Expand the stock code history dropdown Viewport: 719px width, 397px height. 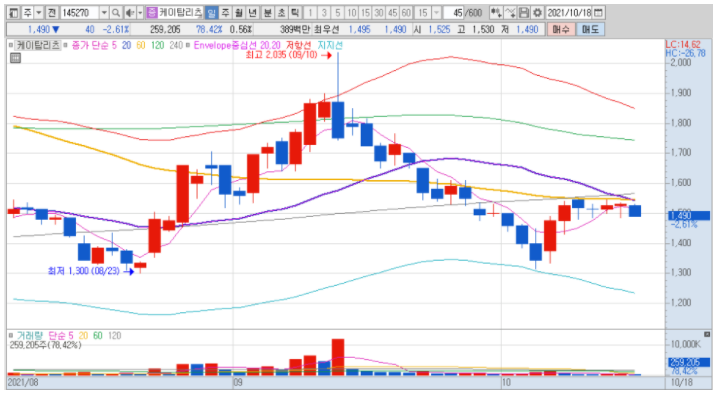[104, 13]
